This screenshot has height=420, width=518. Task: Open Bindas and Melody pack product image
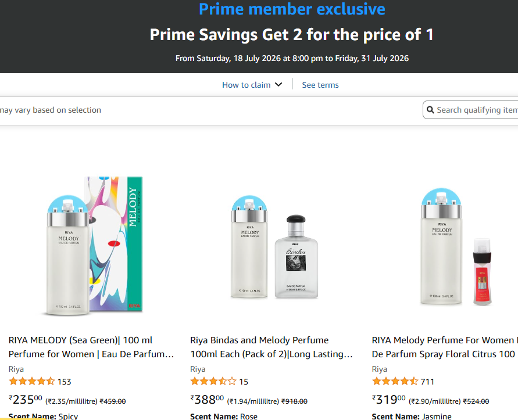click(x=274, y=247)
